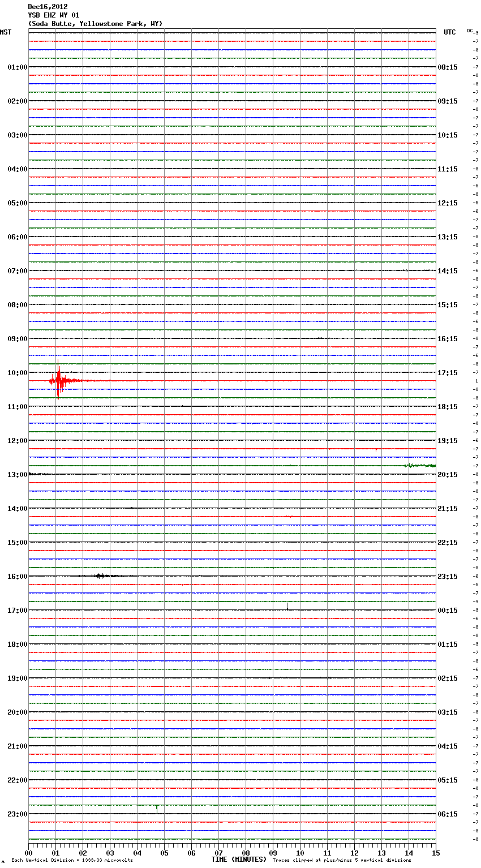
Task: Click the small red spike after 12:00
Action: click(376, 450)
